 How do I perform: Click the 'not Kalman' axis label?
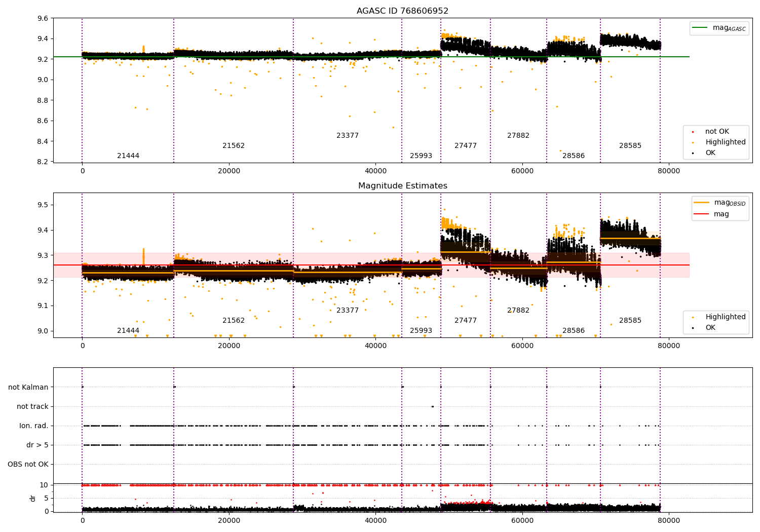[28, 388]
